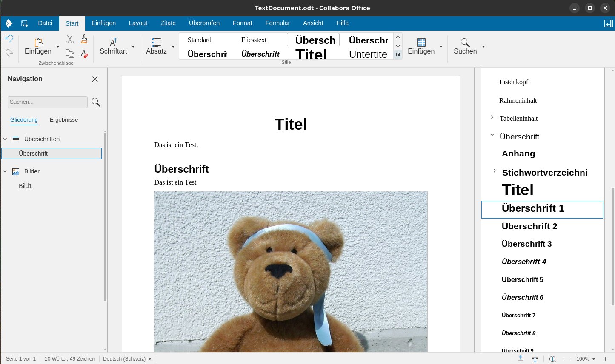Click into the Suchen search field
The image size is (615, 364).
47,102
